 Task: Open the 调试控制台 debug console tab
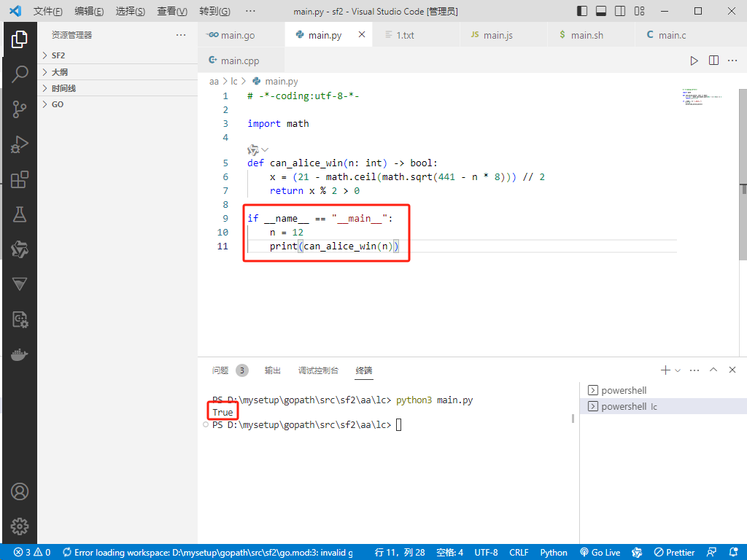tap(318, 370)
